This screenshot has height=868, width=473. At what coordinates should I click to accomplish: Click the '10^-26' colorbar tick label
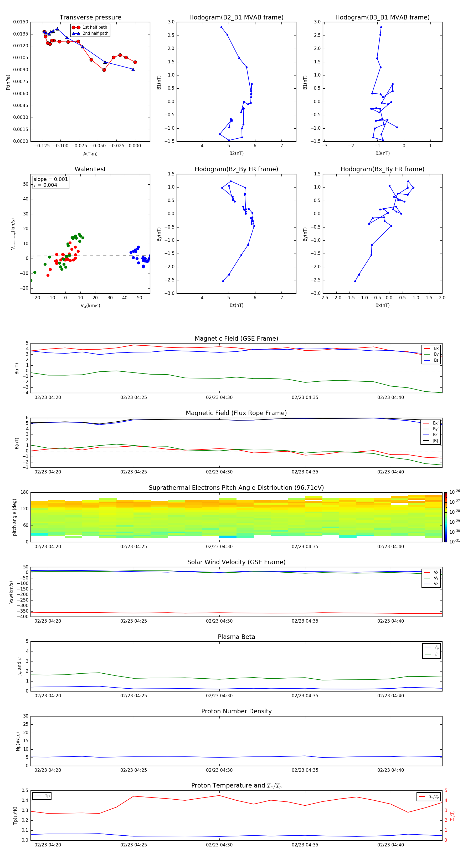(x=455, y=492)
